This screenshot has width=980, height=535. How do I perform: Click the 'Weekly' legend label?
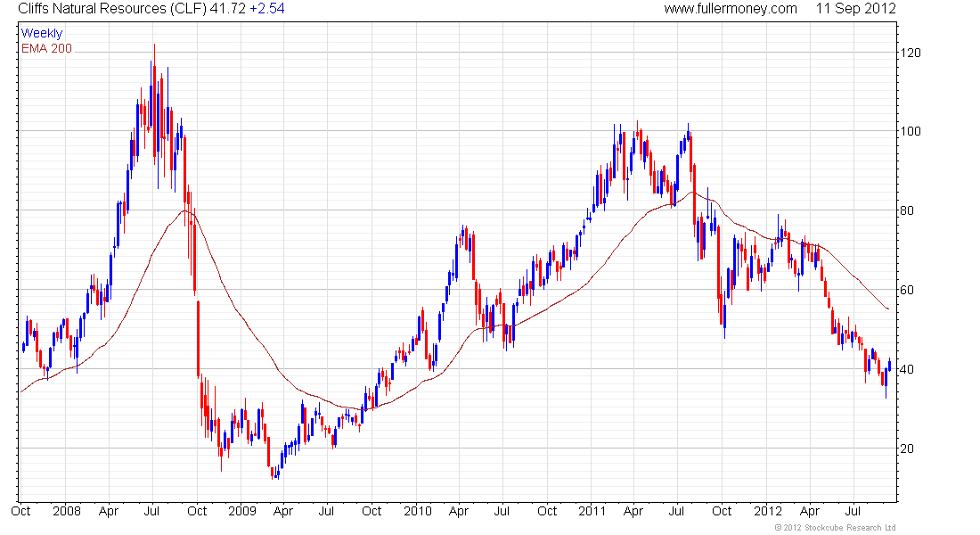click(x=42, y=33)
